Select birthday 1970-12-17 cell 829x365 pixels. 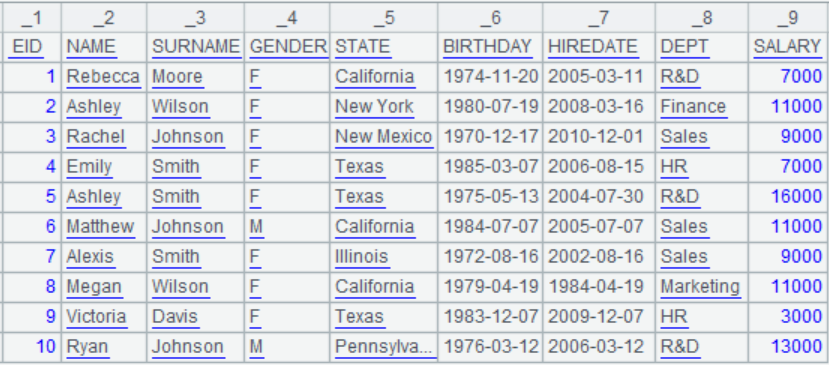tap(490, 137)
